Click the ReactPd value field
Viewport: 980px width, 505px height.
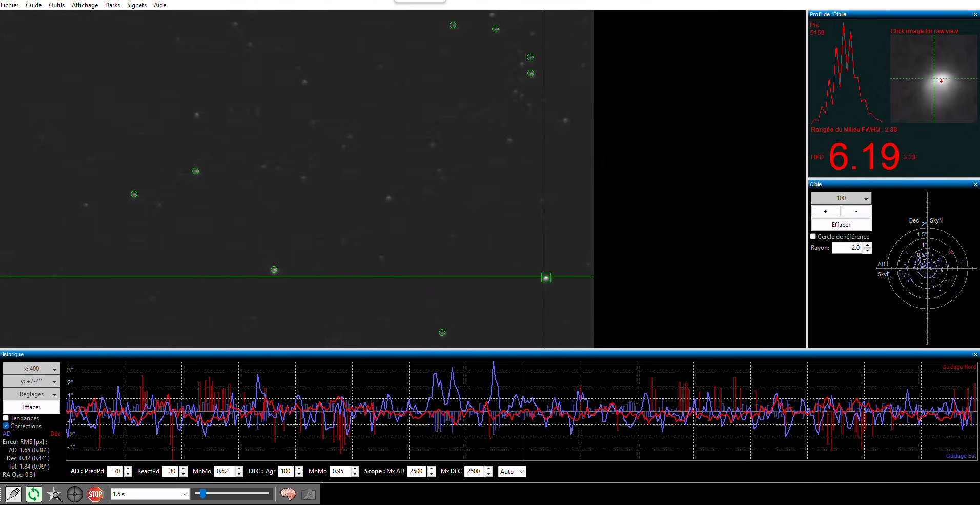coord(170,472)
